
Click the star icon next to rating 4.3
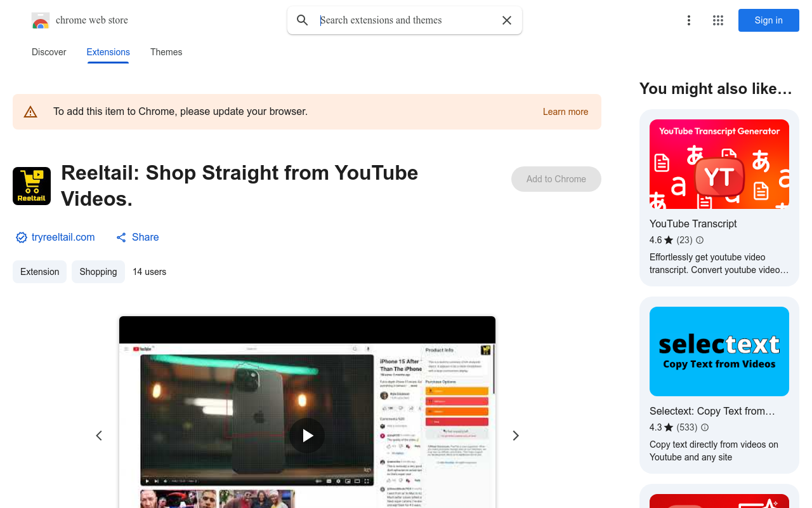[669, 427]
